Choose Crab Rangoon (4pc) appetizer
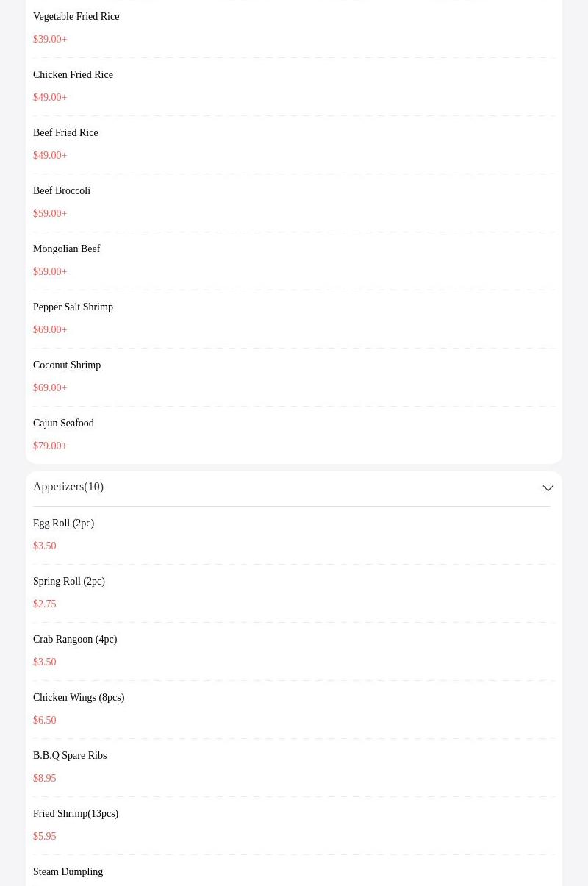This screenshot has height=886, width=588. [294, 651]
